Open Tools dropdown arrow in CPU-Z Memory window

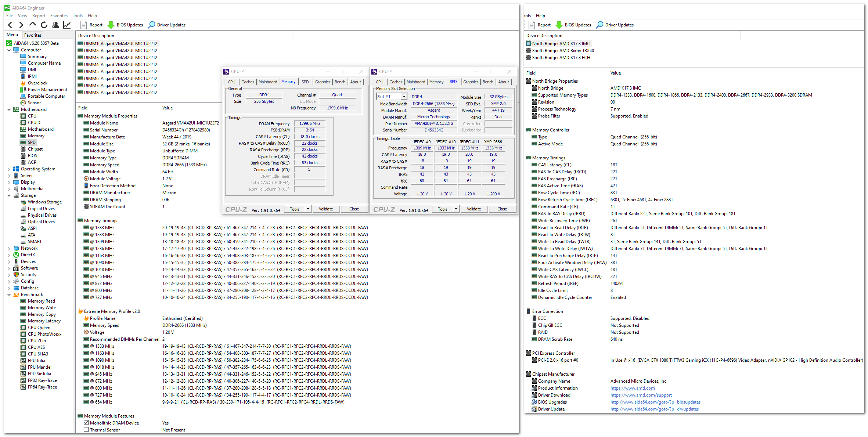tap(308, 209)
